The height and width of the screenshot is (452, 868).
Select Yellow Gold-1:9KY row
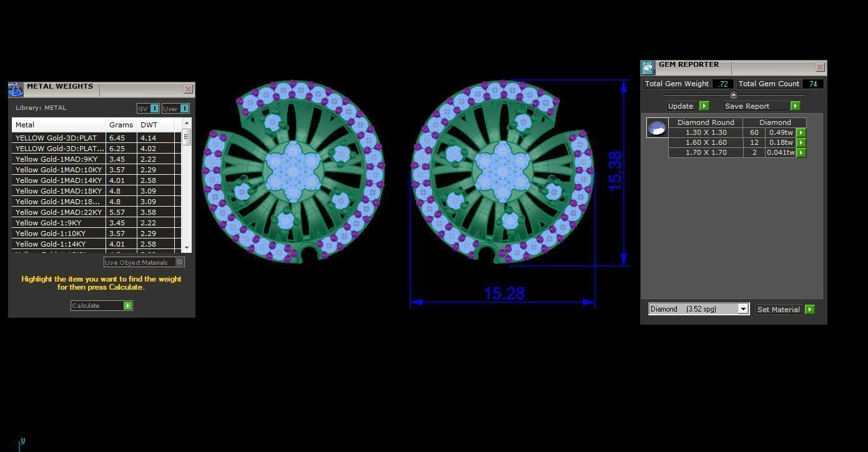point(96,223)
